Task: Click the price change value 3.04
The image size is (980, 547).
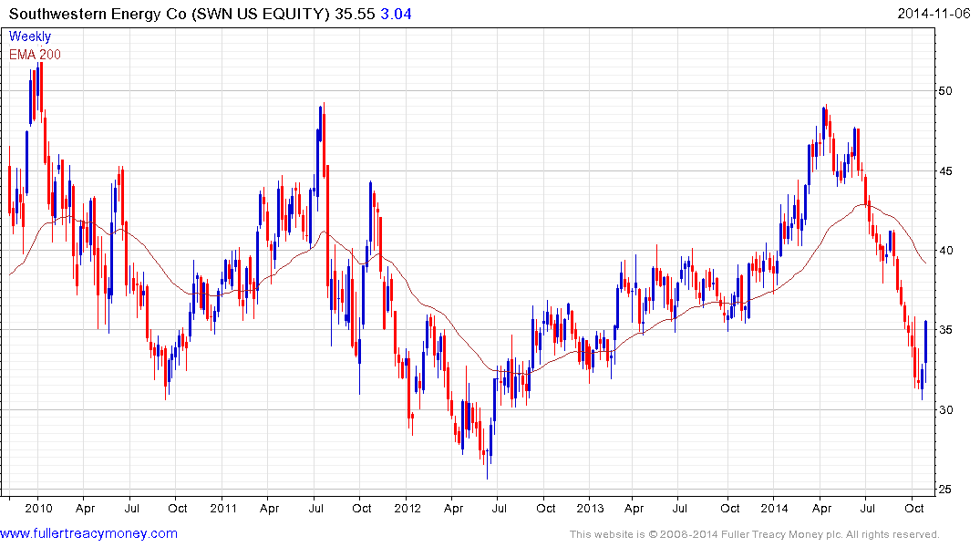Action: (x=396, y=14)
